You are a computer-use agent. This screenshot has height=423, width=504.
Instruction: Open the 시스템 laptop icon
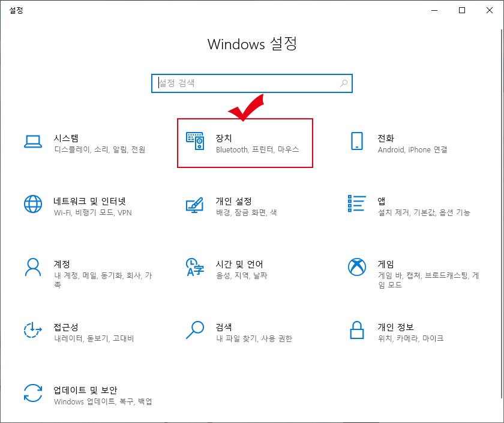pyautogui.click(x=33, y=142)
